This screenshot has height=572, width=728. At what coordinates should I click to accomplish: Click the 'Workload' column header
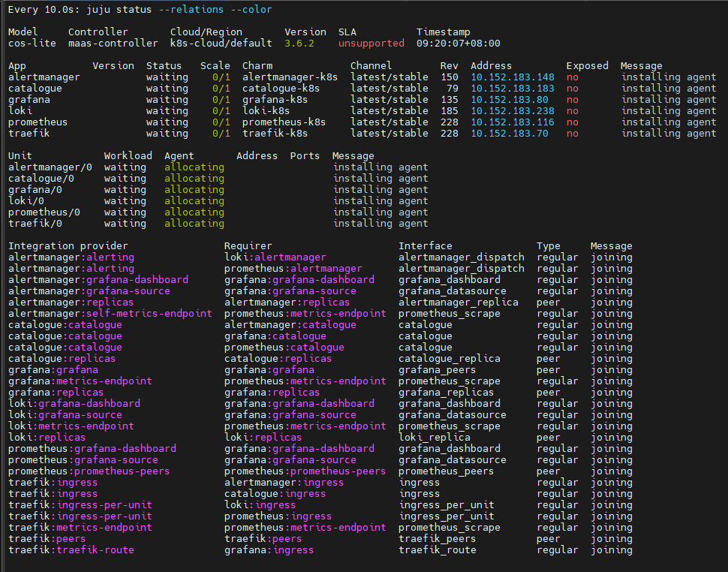[x=128, y=156]
